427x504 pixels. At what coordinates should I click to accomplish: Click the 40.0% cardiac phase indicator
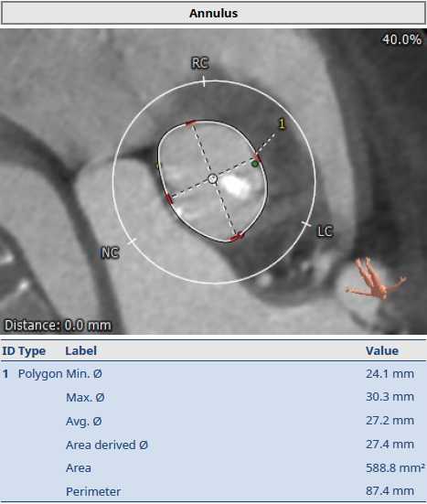pyautogui.click(x=402, y=39)
